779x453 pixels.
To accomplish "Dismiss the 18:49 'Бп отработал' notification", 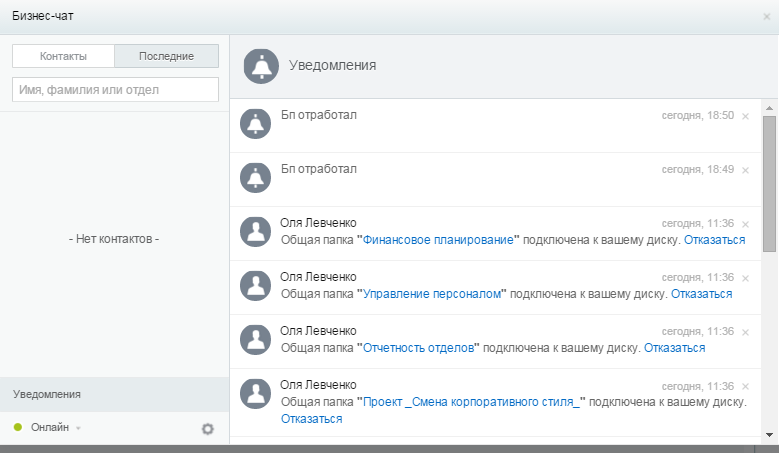I will [745, 170].
